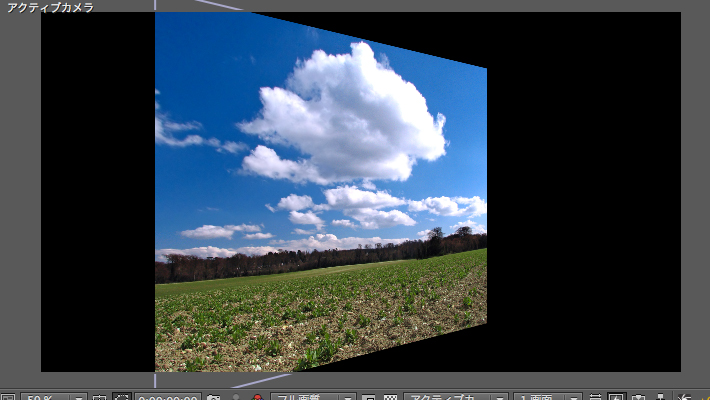Open the composition flowchart icon
Viewport: 710px width, 400px height.
(x=659, y=397)
